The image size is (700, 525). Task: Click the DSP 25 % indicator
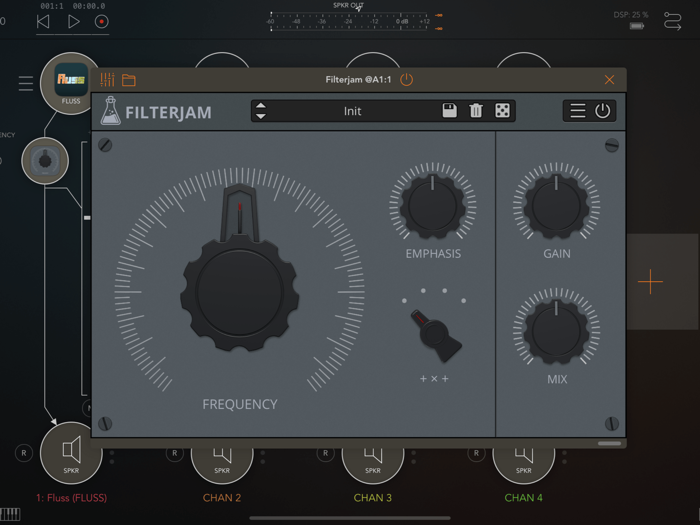pyautogui.click(x=630, y=15)
